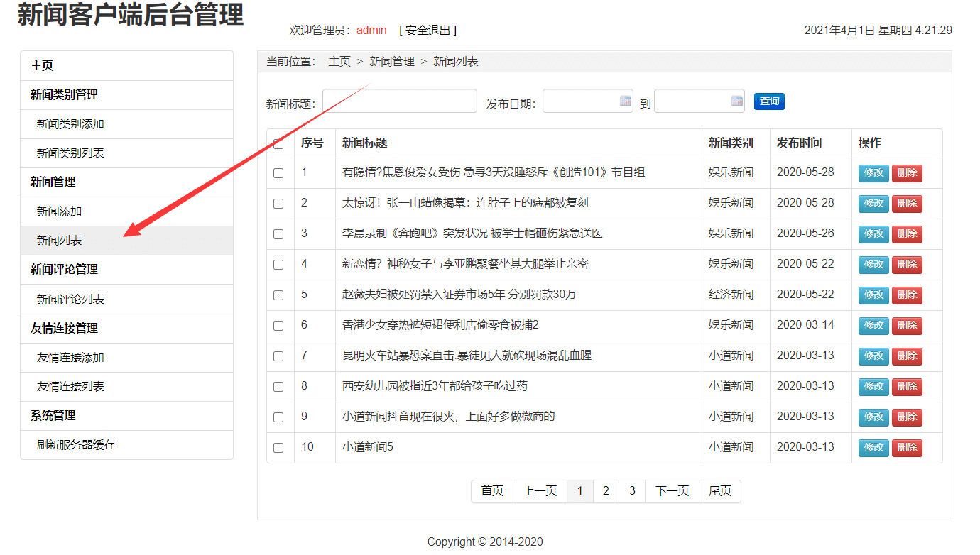The width and height of the screenshot is (980, 555).
Task: Check the box for news row 1
Action: [278, 173]
